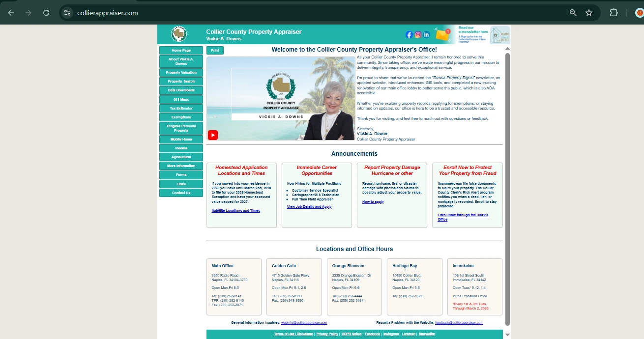Screen dimensions: 644x339
Task: Open the Tax Estimator section
Action: 180,108
